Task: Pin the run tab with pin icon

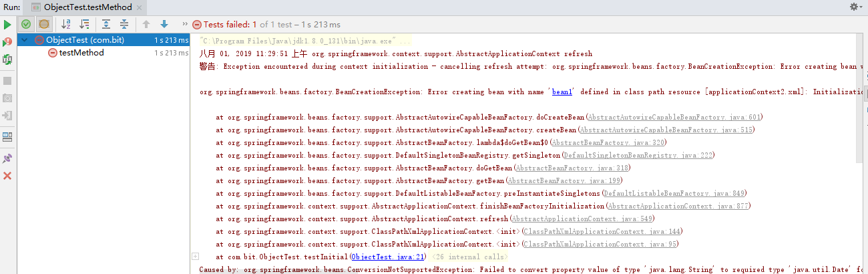Action: 7,158
